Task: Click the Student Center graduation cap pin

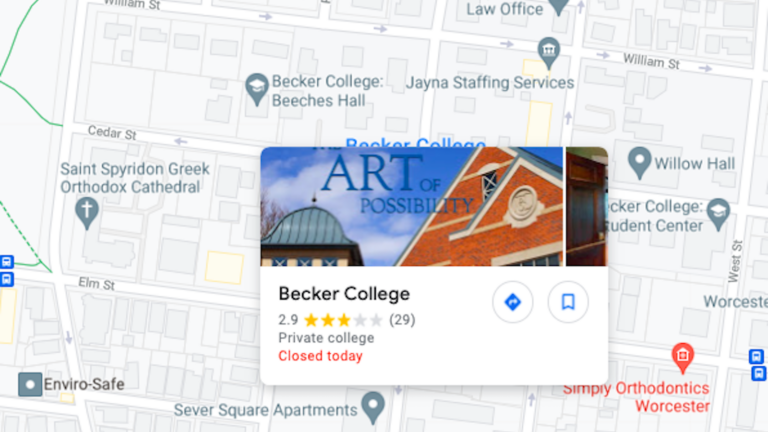Action: (718, 215)
